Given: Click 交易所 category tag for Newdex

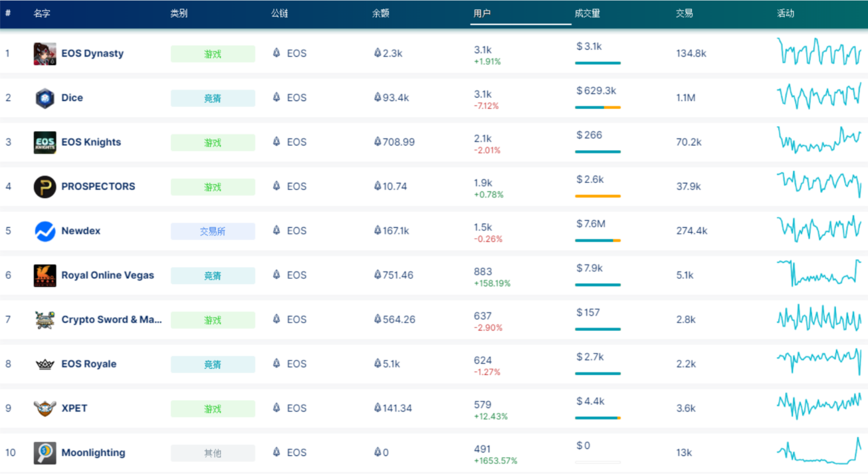Looking at the screenshot, I should tap(213, 231).
